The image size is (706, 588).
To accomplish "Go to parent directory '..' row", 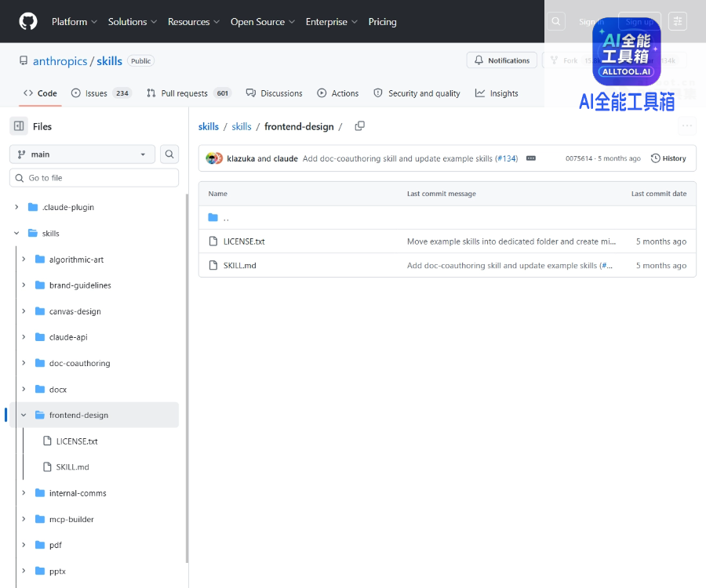I will click(x=447, y=218).
